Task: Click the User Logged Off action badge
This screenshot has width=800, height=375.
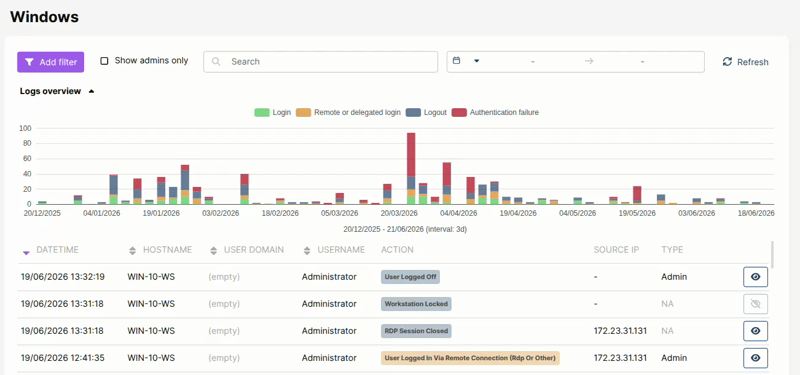Action: (410, 277)
